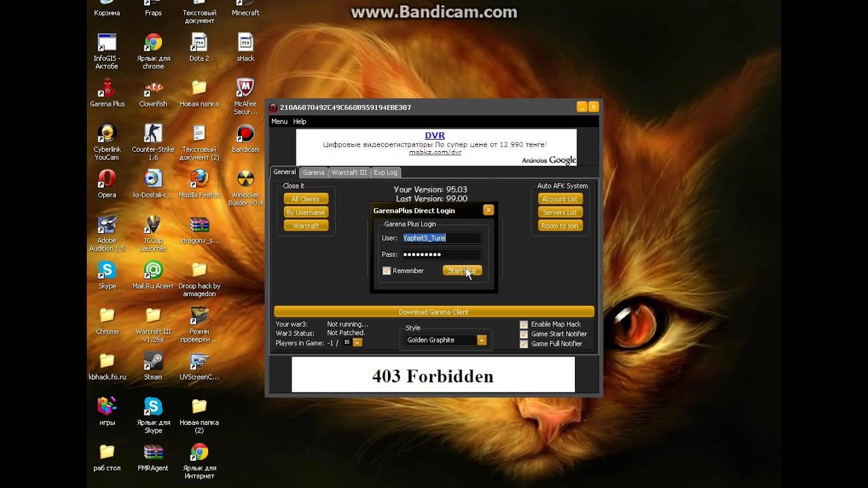The width and height of the screenshot is (868, 488).
Task: Open the Steam desktop shortcut
Action: pos(153,365)
